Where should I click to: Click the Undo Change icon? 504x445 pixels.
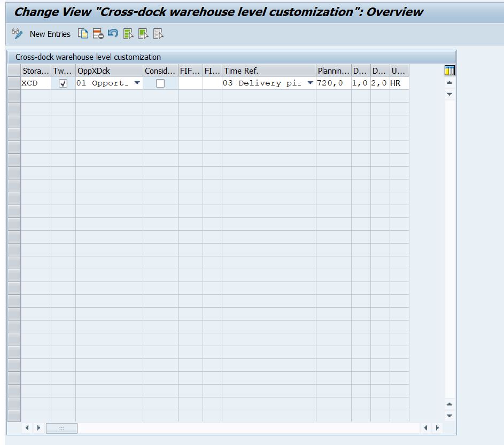coord(113,34)
